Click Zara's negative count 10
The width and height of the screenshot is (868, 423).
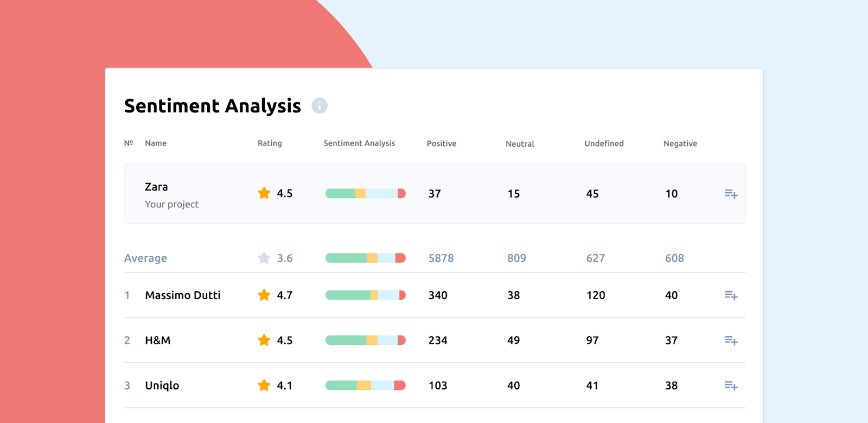click(x=672, y=194)
